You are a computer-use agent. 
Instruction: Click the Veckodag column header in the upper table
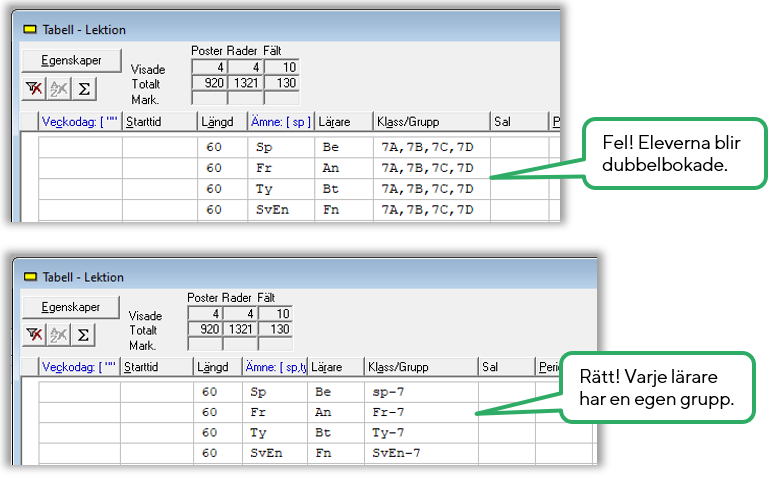[80, 122]
